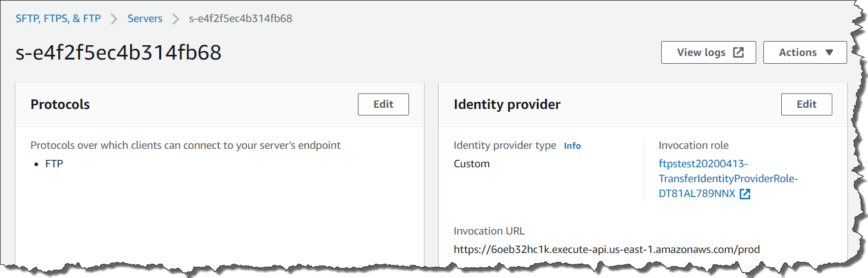Click the breadcrumb chevron after SFTP, FTPS, & FTP
The image size is (868, 278).
114,18
